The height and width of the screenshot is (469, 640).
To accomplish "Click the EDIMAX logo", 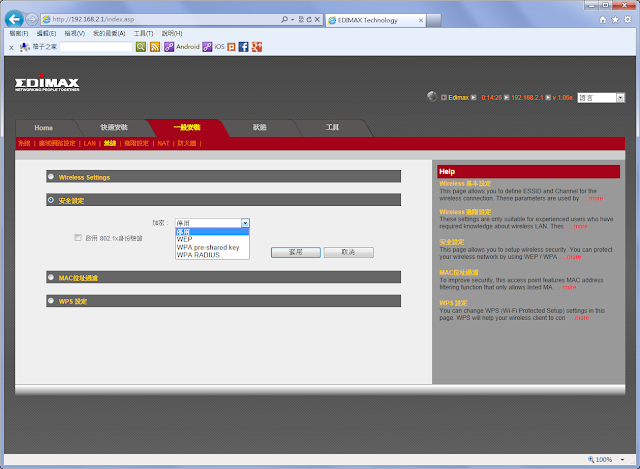I will (47, 84).
